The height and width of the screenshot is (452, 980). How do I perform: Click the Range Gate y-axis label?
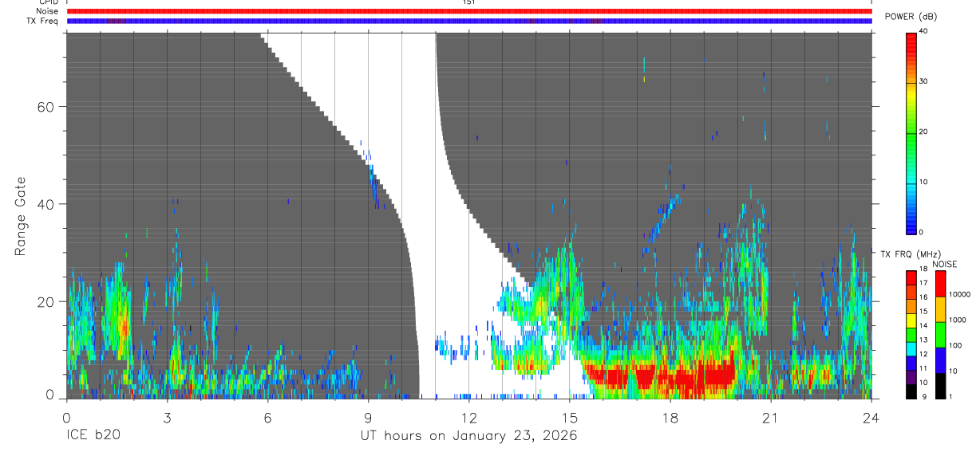pos(20,217)
